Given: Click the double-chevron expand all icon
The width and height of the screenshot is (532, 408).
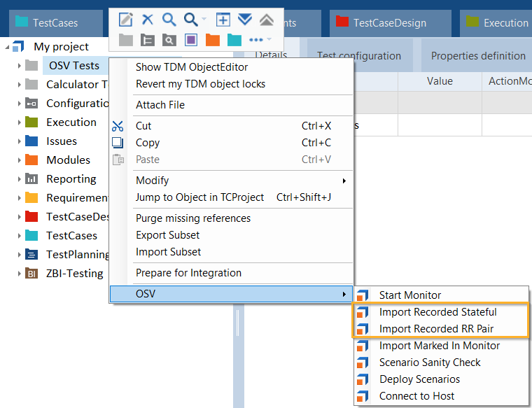Looking at the screenshot, I should click(244, 20).
